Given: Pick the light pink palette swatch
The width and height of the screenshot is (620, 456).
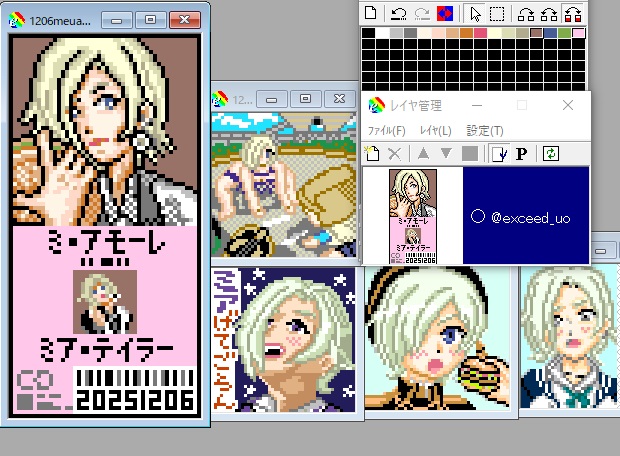Looking at the screenshot, I should point(578,33).
